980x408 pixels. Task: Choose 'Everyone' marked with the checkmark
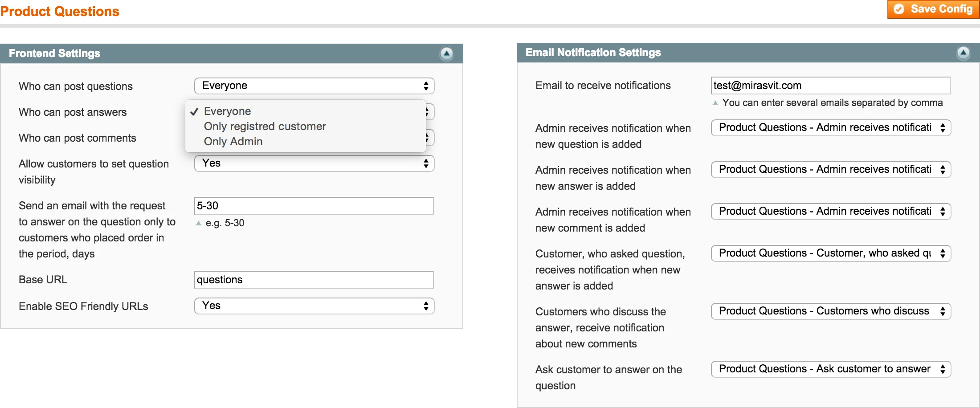[x=227, y=111]
